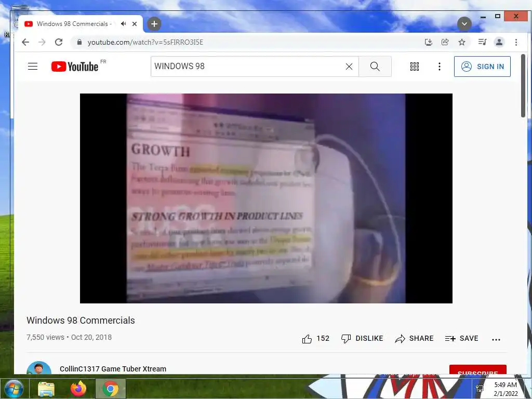Click the DISLIKE button
Viewport: 532px width, 399px height.
coord(362,339)
